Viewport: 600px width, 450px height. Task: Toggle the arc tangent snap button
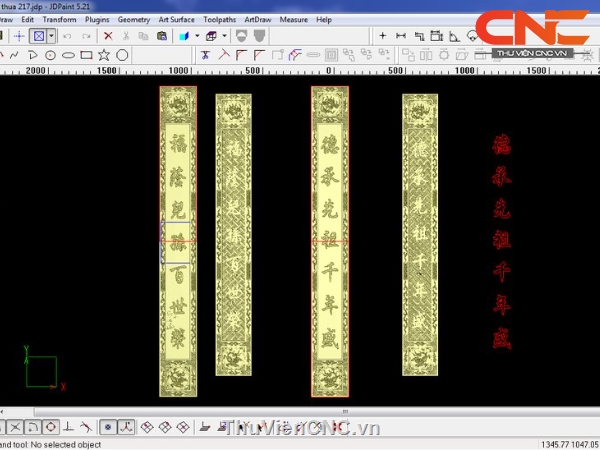pyautogui.click(x=33, y=427)
